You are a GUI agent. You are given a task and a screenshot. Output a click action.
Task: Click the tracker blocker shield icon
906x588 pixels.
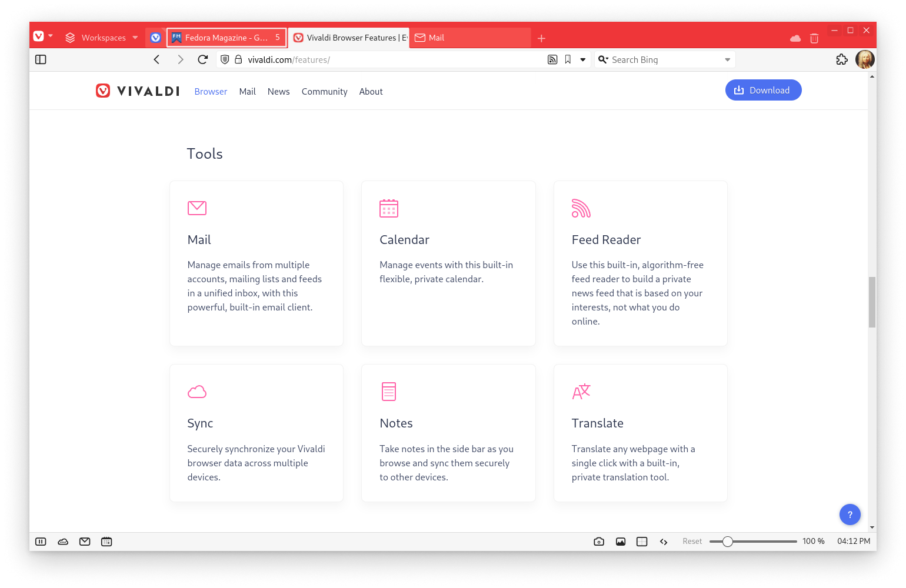[x=224, y=59]
